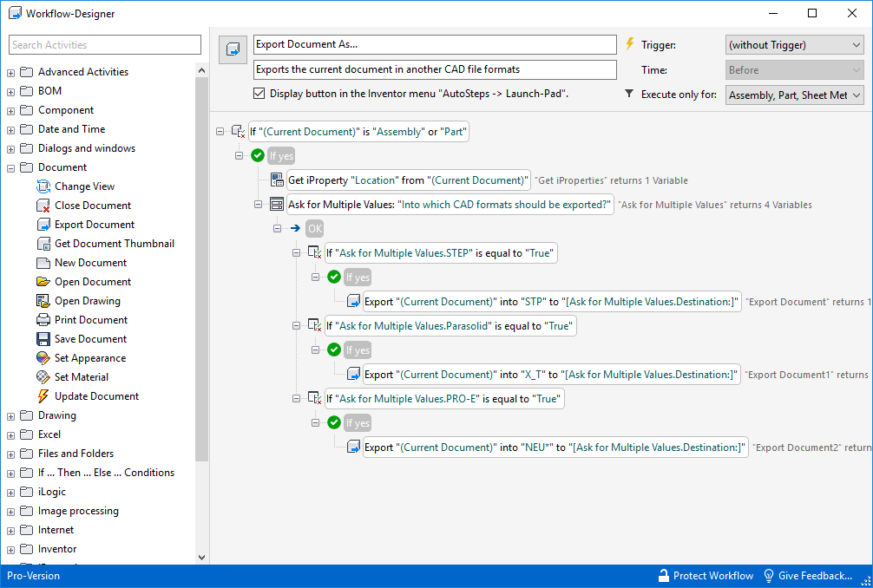Image resolution: width=873 pixels, height=588 pixels.
Task: Collapse the Document category in activity tree
Action: [x=11, y=167]
